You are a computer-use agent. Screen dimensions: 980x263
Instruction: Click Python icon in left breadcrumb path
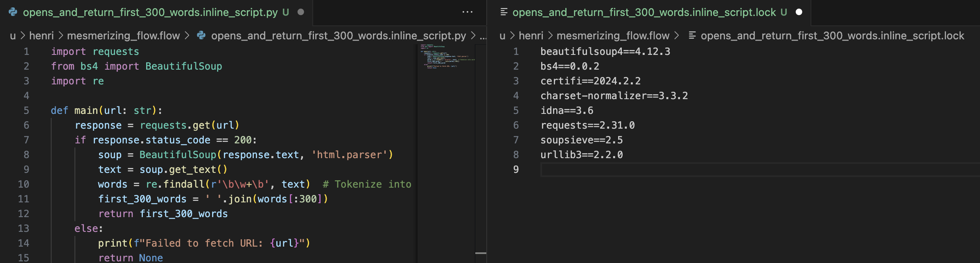[201, 36]
